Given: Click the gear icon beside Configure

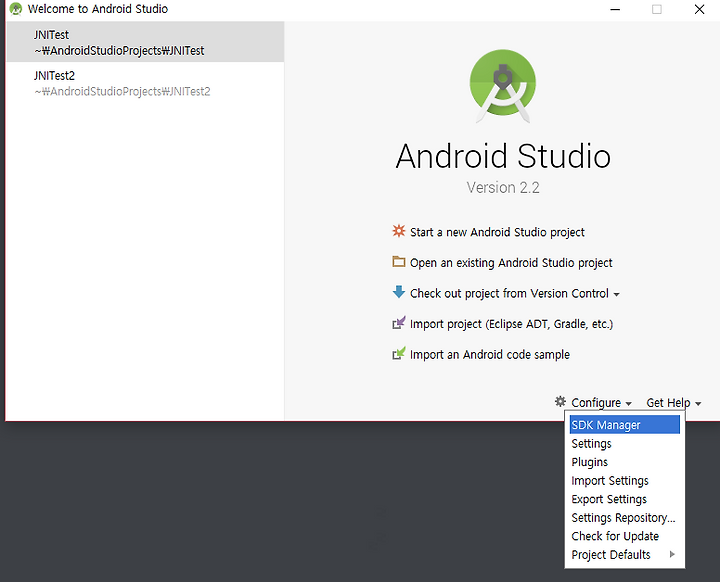Looking at the screenshot, I should pos(560,401).
